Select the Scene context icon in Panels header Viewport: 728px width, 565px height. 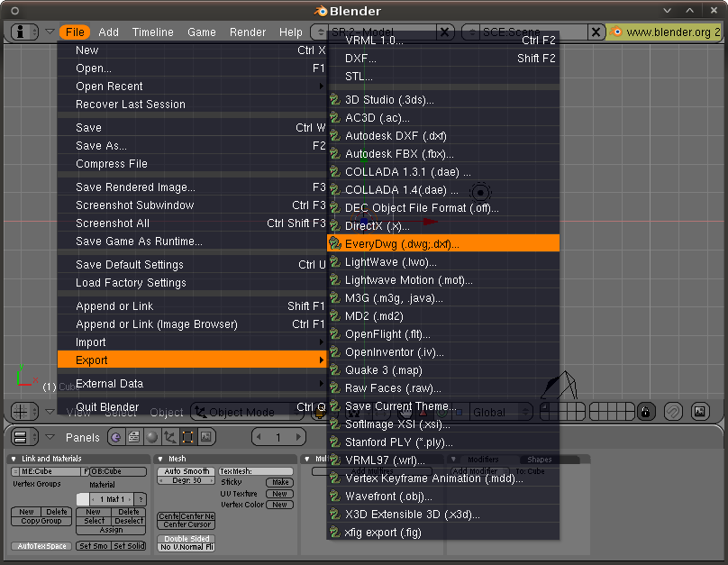click(x=205, y=437)
